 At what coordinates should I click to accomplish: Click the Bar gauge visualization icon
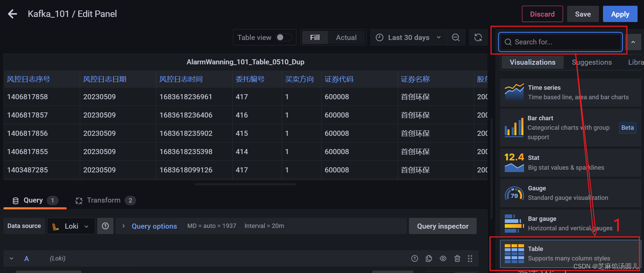[514, 224]
